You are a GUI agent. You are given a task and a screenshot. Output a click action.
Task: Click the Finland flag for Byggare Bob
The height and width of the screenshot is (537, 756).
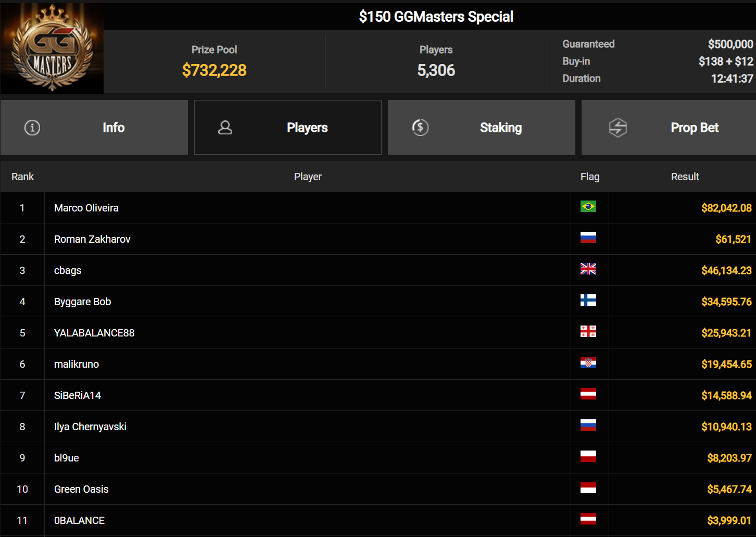point(588,301)
